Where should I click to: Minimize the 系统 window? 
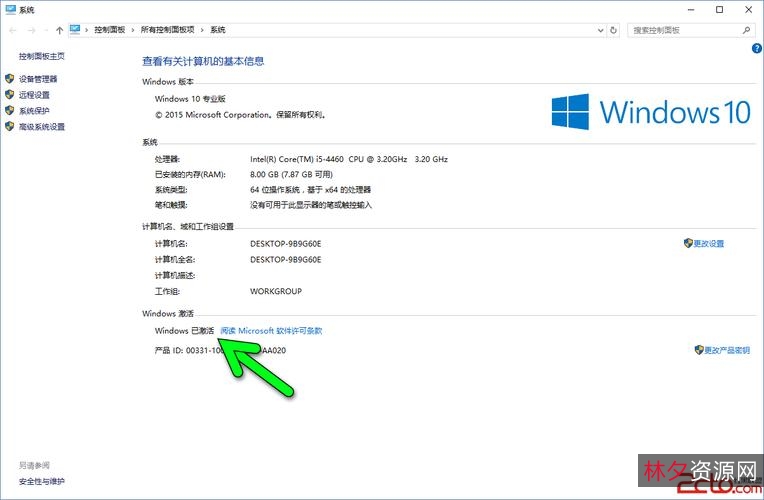(690, 9)
